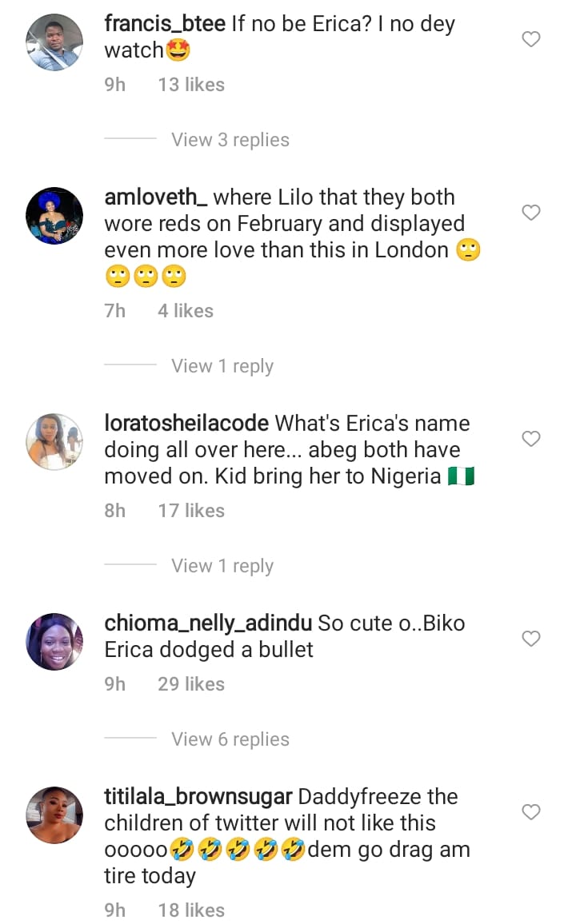
Task: View 1 reply under loratosheilacode's comment
Action: tap(222, 566)
